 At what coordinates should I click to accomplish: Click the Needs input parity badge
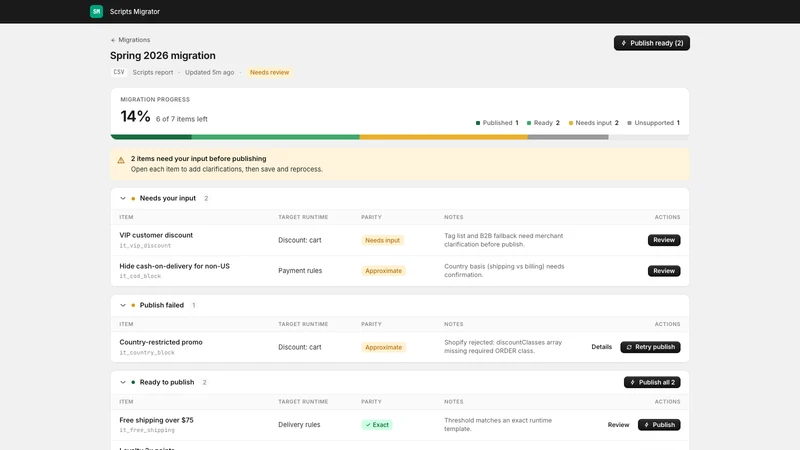382,240
